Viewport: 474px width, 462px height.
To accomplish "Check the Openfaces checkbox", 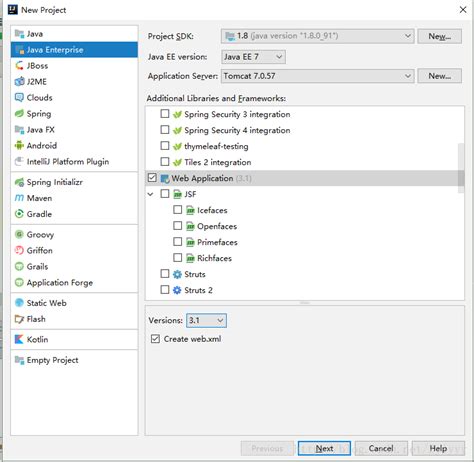I will 178,226.
